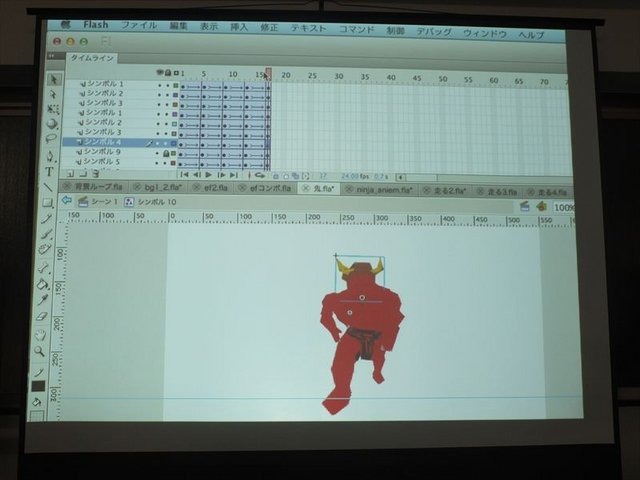Select the Paint Bucket tool
The image size is (640, 480).
pyautogui.click(x=43, y=284)
